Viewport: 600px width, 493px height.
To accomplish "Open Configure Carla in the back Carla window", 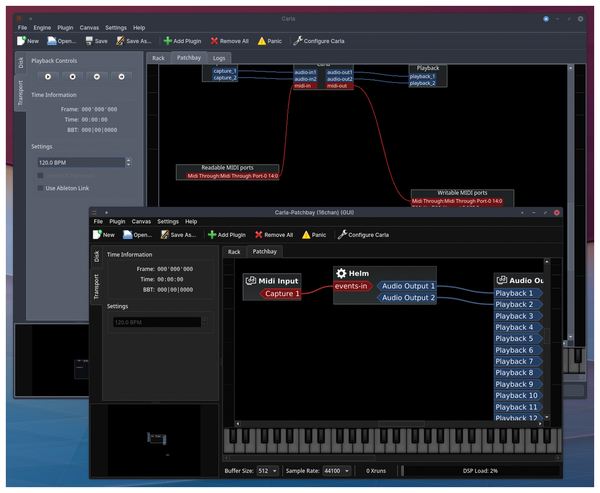I will click(319, 41).
